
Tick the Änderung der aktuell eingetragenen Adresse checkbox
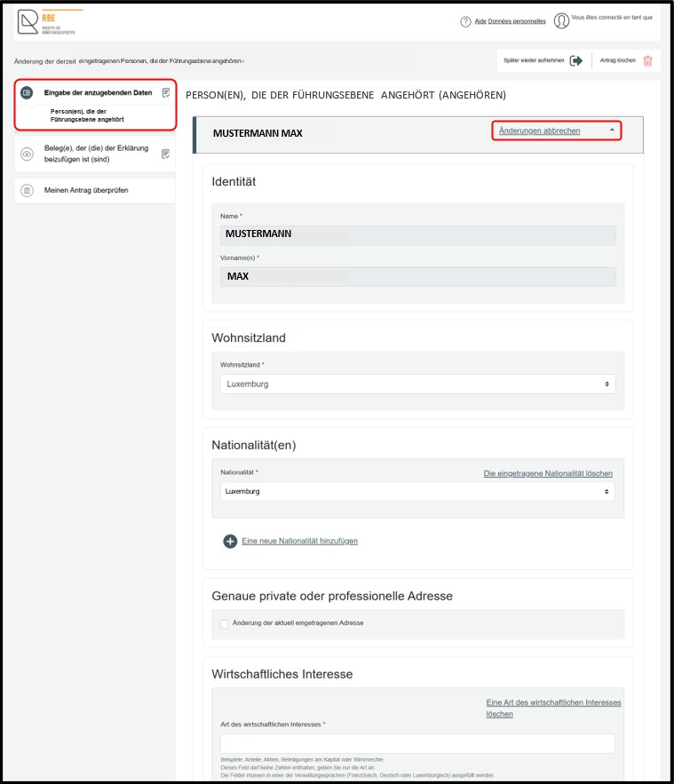pyautogui.click(x=225, y=623)
